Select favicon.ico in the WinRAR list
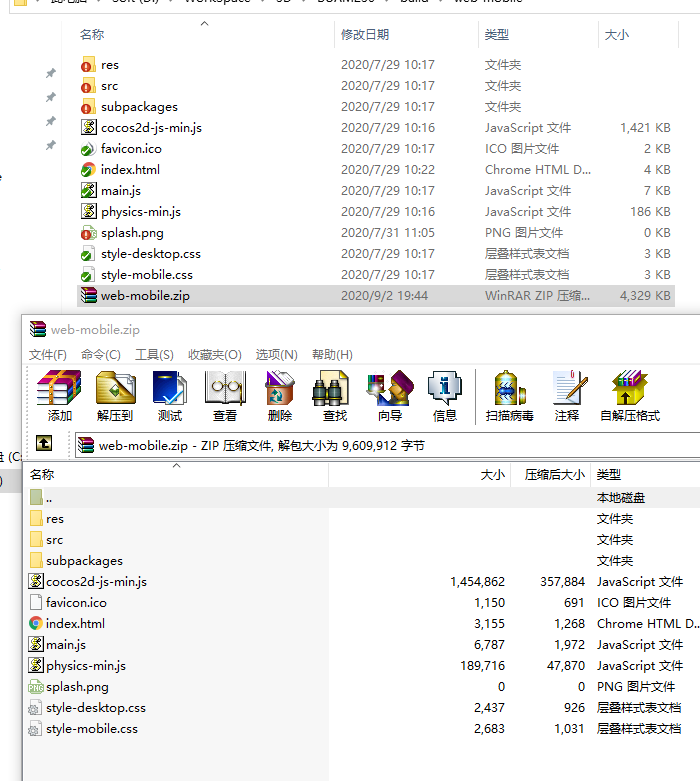 tap(76, 603)
